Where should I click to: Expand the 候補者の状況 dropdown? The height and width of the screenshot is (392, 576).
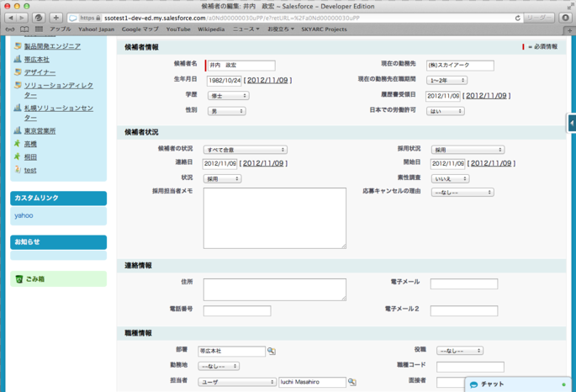tap(245, 150)
